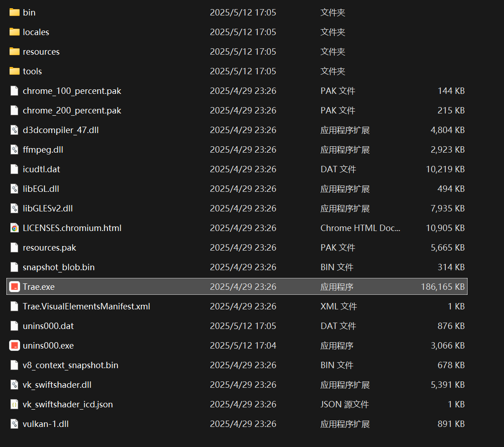504x447 pixels.
Task: Select the folder name locales
Action: tap(36, 32)
